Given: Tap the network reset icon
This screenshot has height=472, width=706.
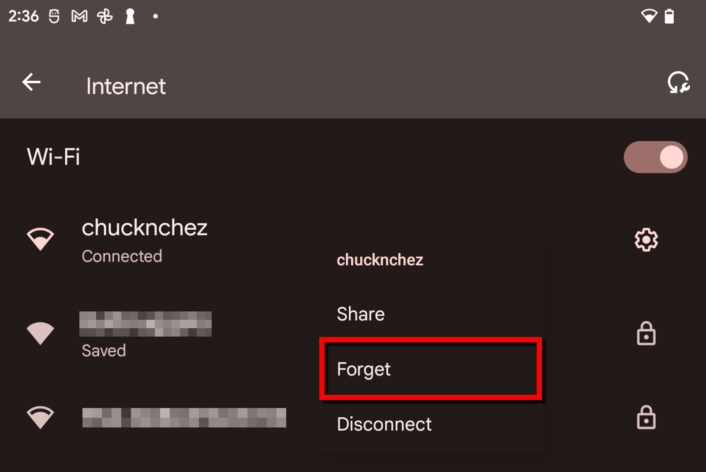Looking at the screenshot, I should (678, 83).
